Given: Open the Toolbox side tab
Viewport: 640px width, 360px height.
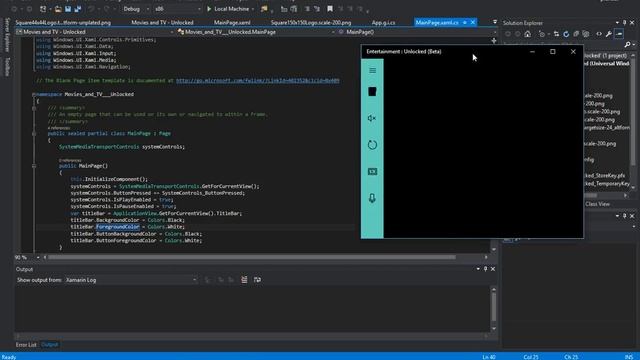Looking at the screenshot, I should pos(7,67).
